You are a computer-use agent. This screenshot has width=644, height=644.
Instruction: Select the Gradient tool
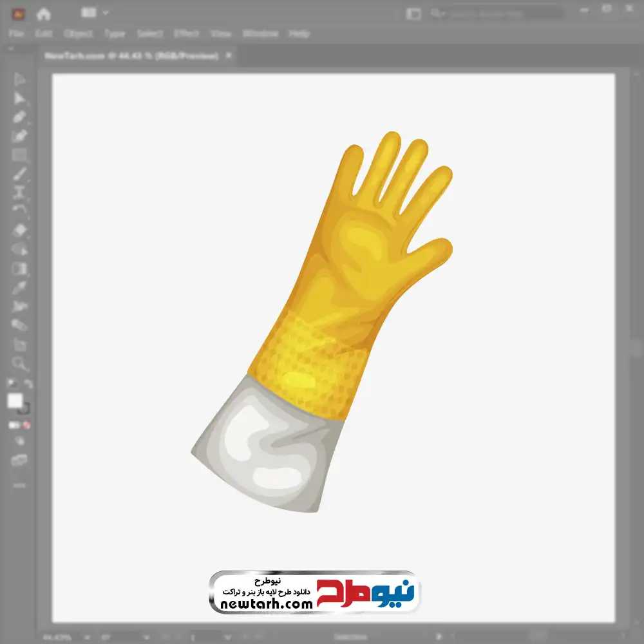19,269
